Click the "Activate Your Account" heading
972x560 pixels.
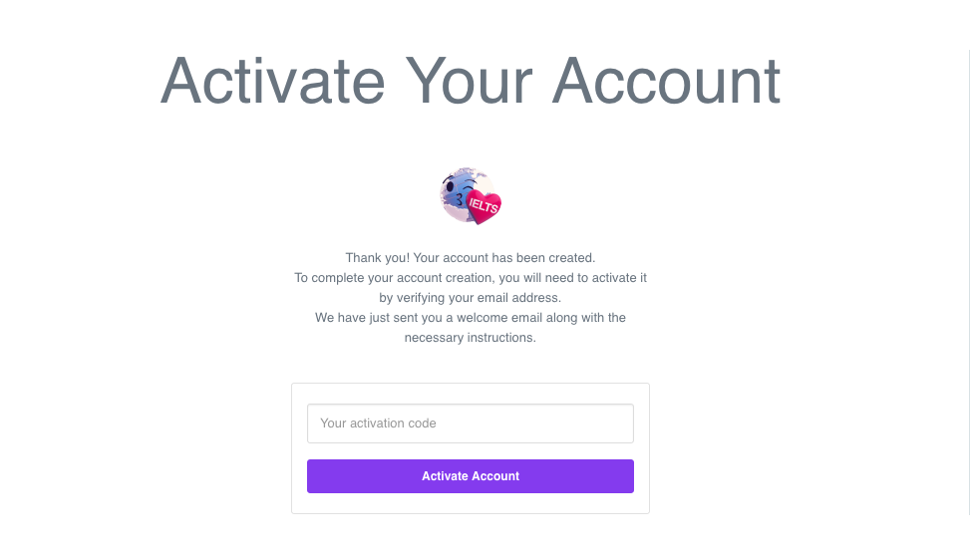tap(471, 81)
